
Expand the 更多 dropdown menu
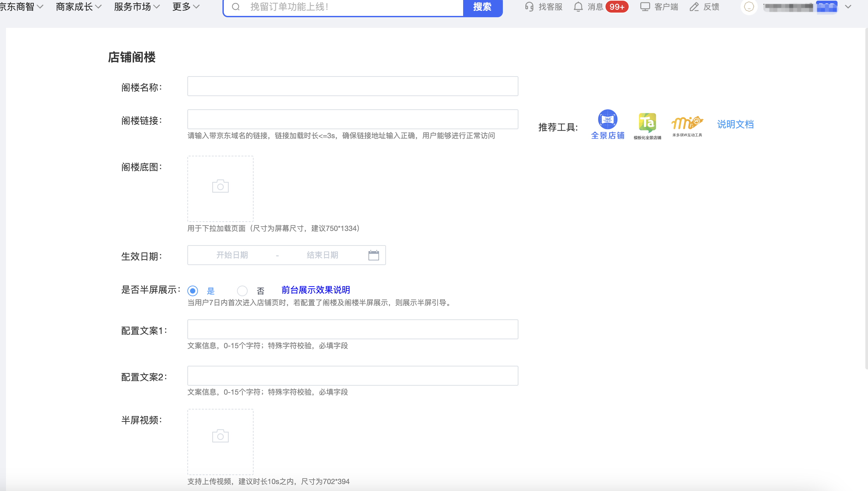[186, 7]
